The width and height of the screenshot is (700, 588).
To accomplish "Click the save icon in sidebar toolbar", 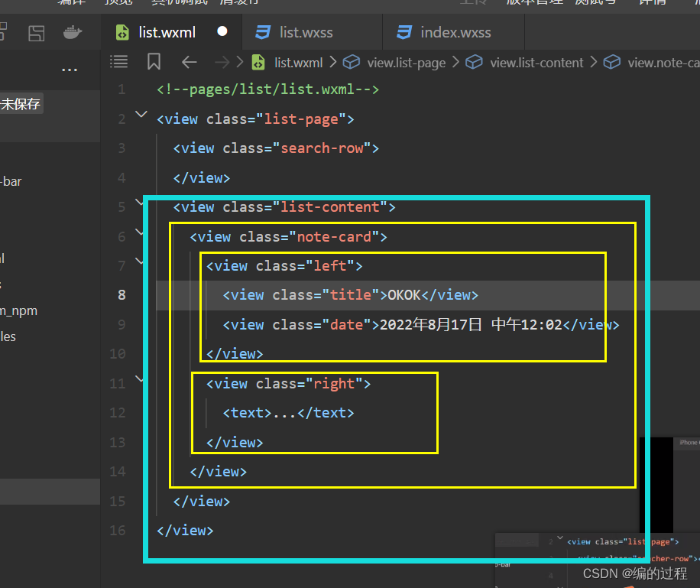I will 36,33.
